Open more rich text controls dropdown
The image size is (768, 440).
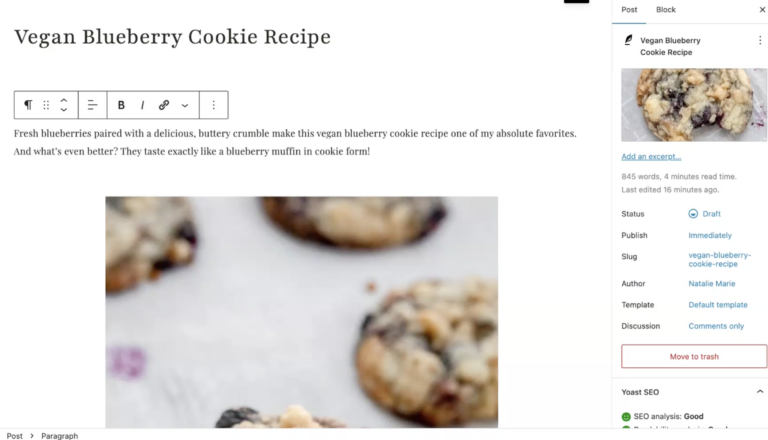[185, 105]
